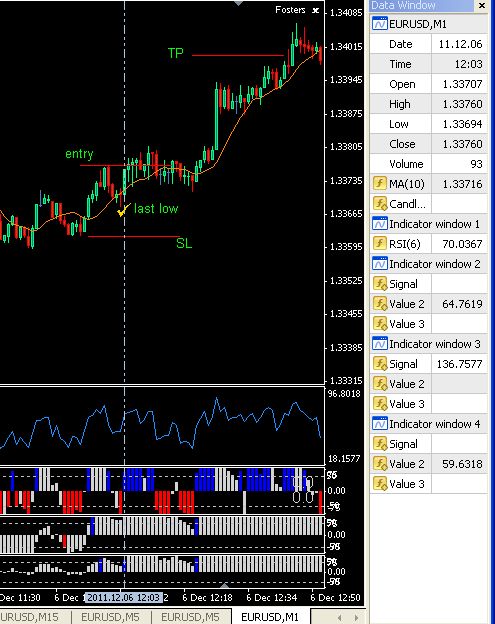This screenshot has height=624, width=495.
Task: Click the Open value 1.33707
Action: [462, 84]
